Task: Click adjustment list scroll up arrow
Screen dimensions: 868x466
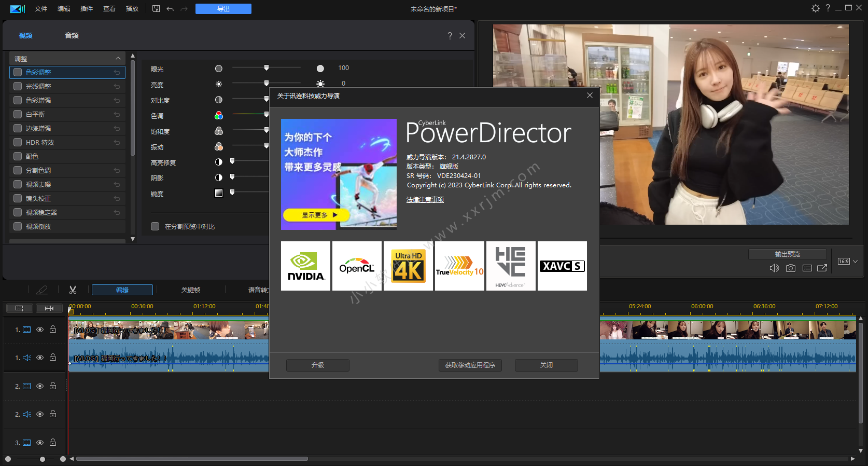Action: pyautogui.click(x=133, y=56)
